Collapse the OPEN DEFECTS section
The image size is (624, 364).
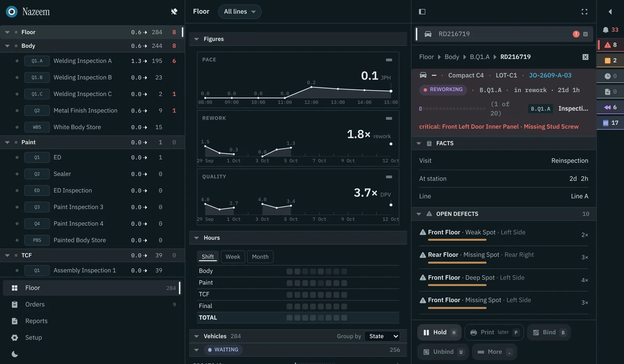coord(419,214)
